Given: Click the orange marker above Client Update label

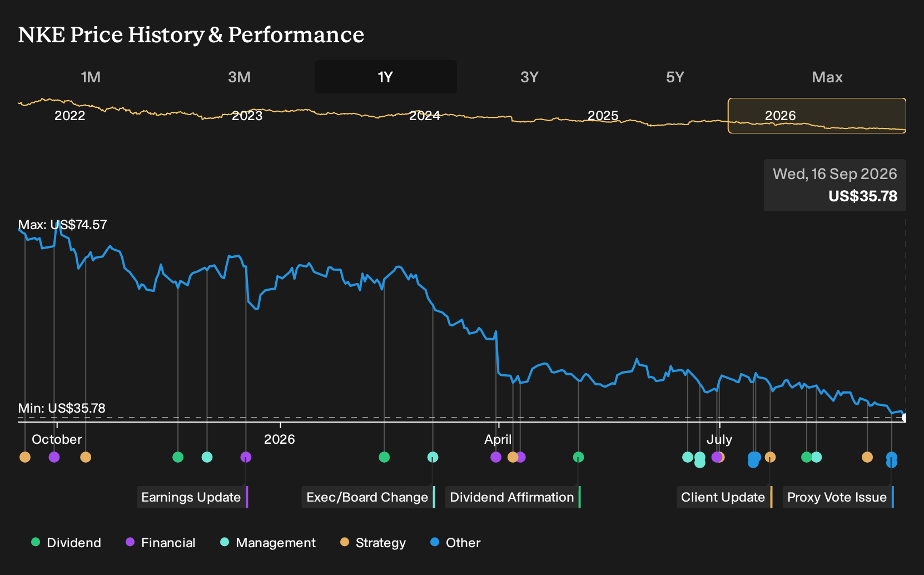Looking at the screenshot, I should [770, 457].
